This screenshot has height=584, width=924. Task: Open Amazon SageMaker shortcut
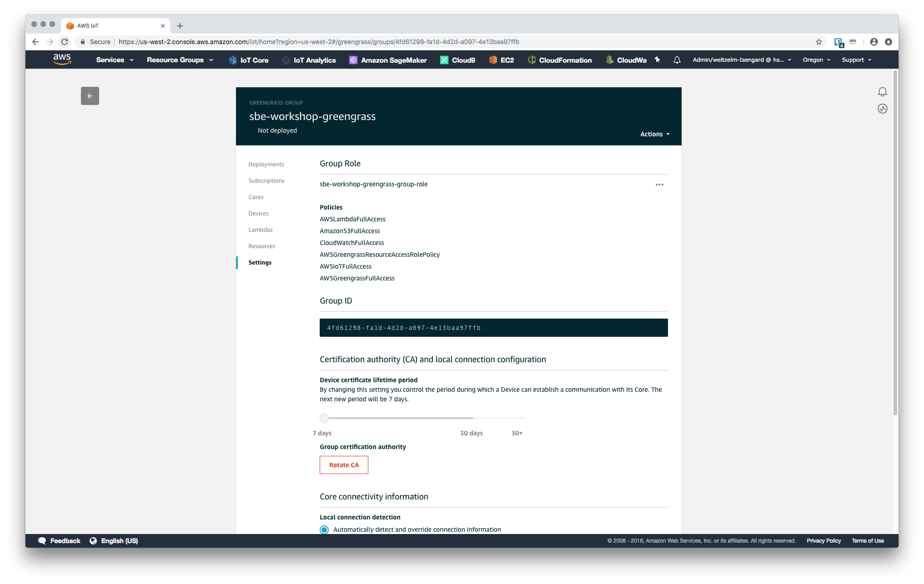(388, 60)
